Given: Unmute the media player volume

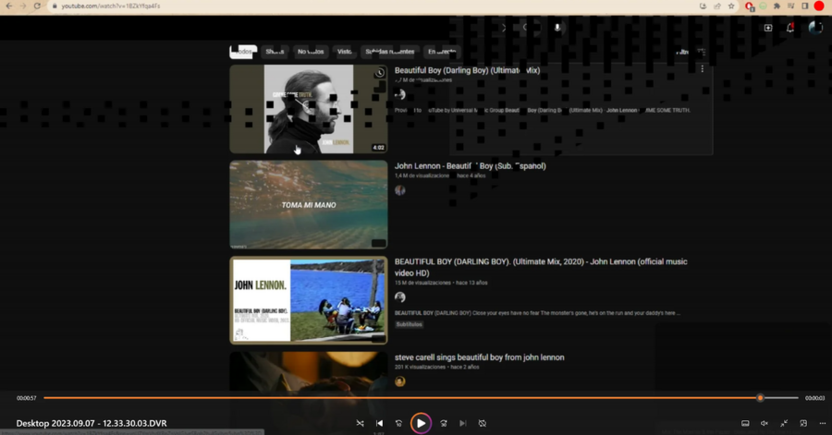Looking at the screenshot, I should coord(764,423).
